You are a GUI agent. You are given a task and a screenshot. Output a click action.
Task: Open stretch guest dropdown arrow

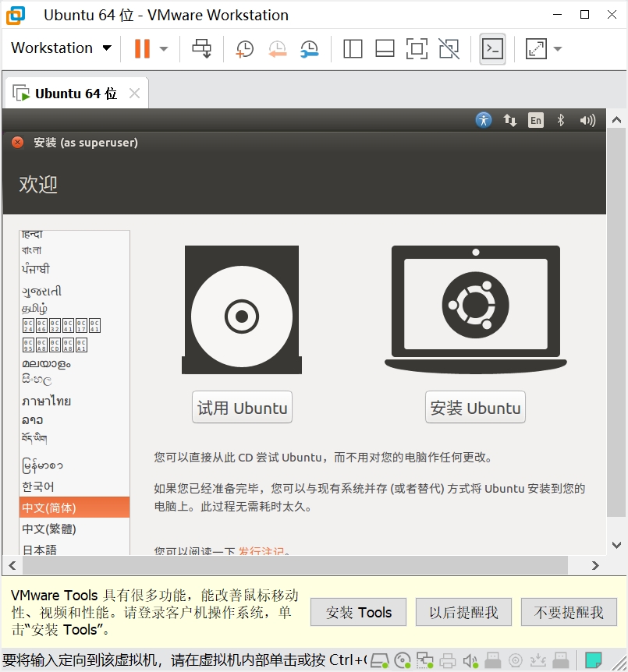[558, 49]
